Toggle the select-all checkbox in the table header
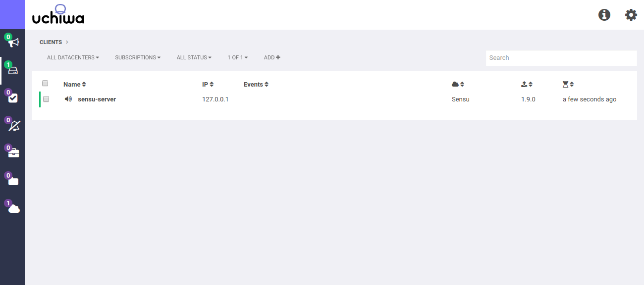The height and width of the screenshot is (285, 644). coord(45,83)
